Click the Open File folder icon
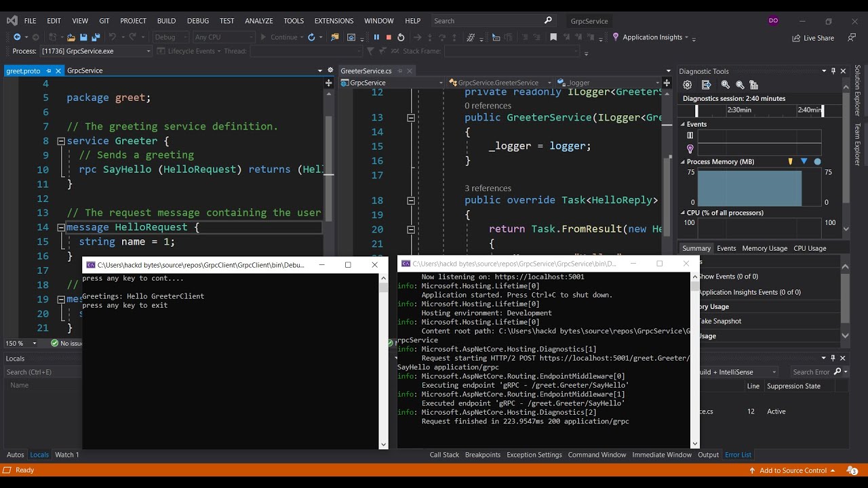The image size is (868, 488). (71, 37)
